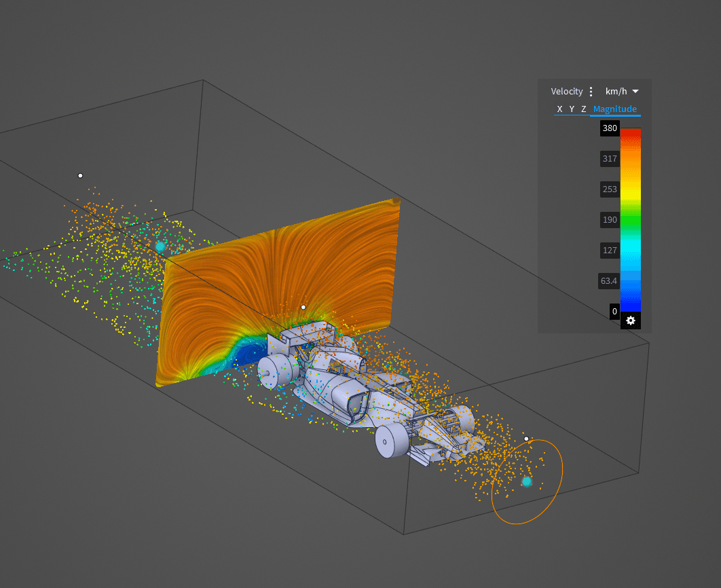Viewport: 721px width, 588px height.
Task: Select the cyan seed sphere inside the orange ring
Action: pos(525,481)
